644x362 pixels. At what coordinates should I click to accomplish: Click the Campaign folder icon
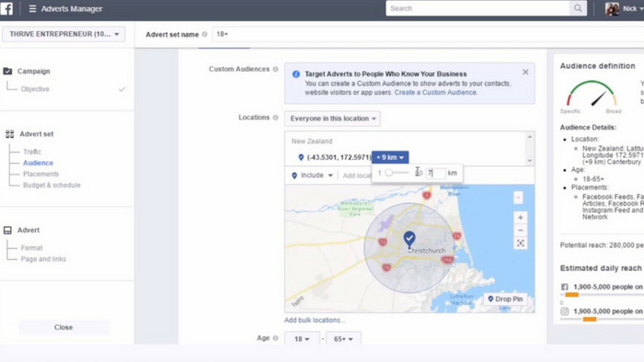[x=7, y=71]
